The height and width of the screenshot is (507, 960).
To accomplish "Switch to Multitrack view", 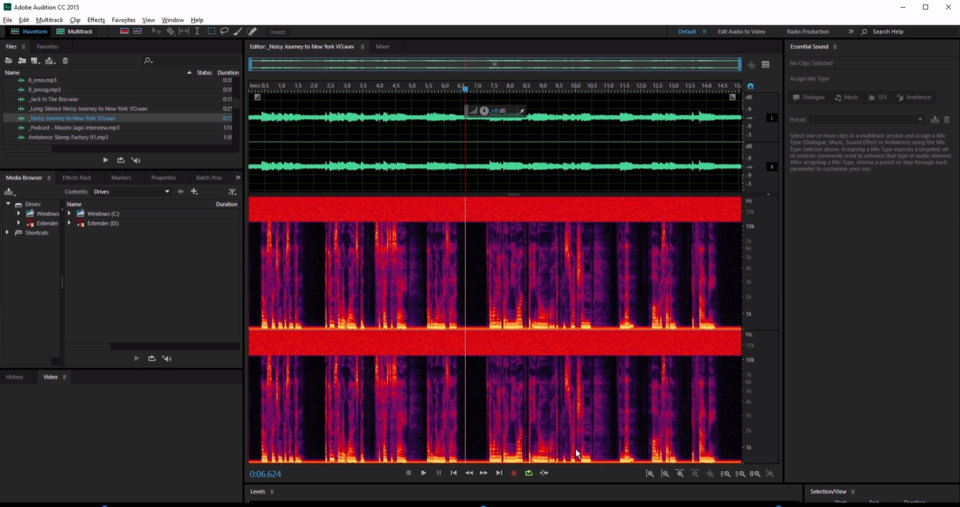I will click(x=75, y=31).
